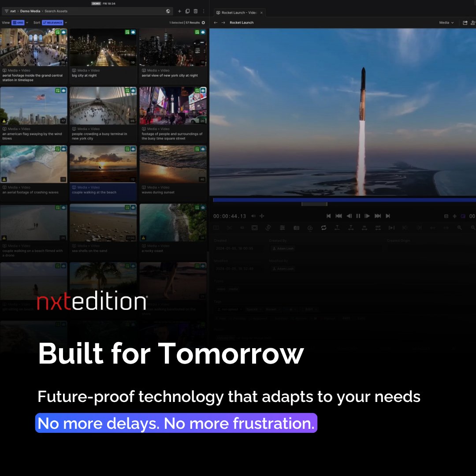Image resolution: width=476 pixels, height=476 pixels.
Task: Open the filter icon beside nxt breadcrumb
Action: pyautogui.click(x=6, y=11)
